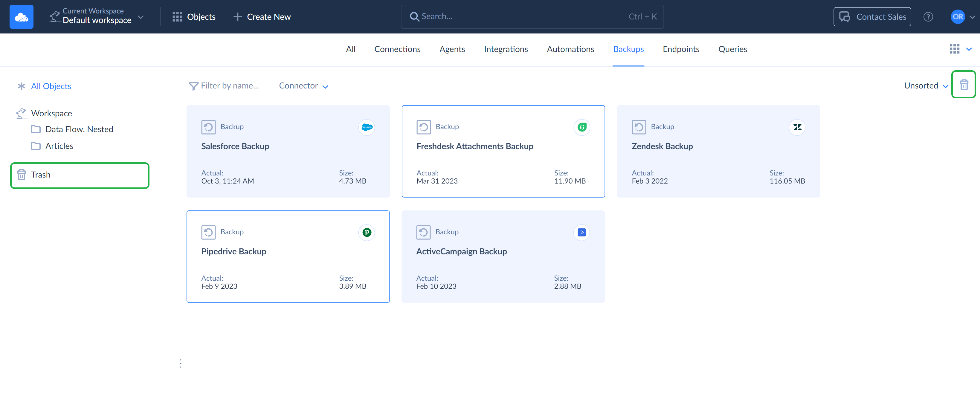Open the Objects menu
The width and height of the screenshot is (980, 411).
[194, 17]
